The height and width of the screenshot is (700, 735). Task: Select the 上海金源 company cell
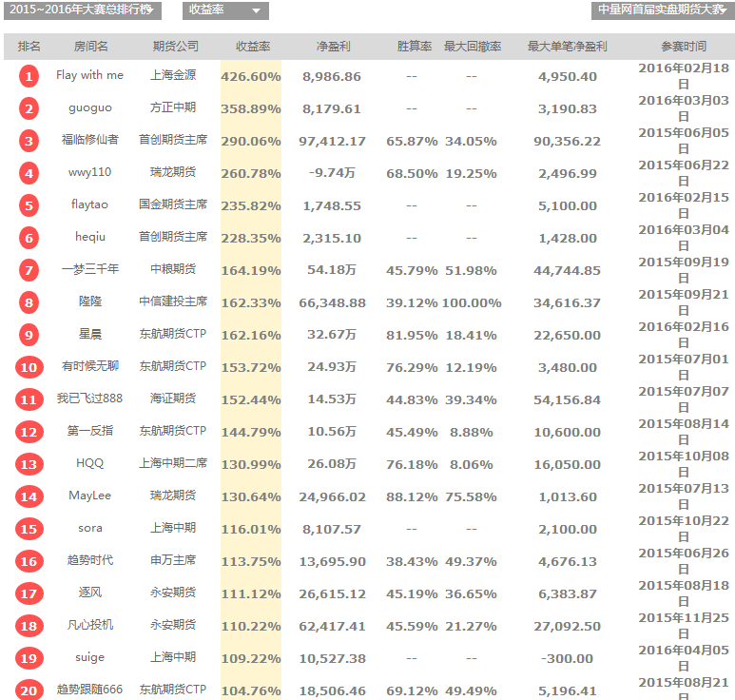173,75
